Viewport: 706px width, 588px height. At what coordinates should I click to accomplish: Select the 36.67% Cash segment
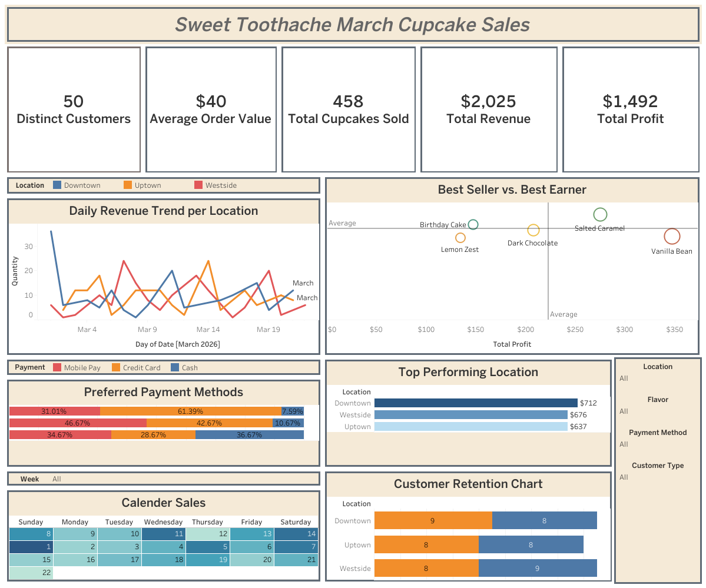click(250, 434)
